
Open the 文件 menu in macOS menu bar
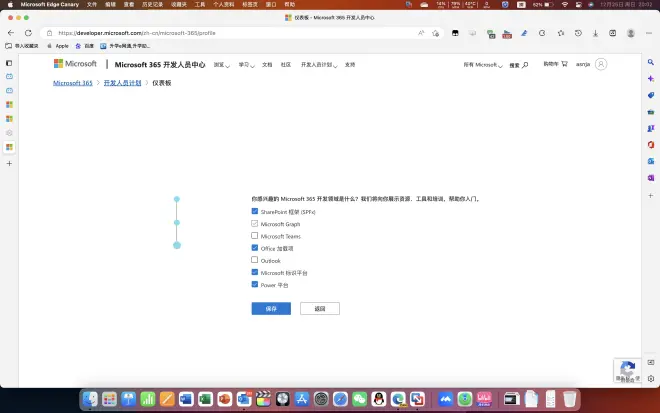coord(92,5)
